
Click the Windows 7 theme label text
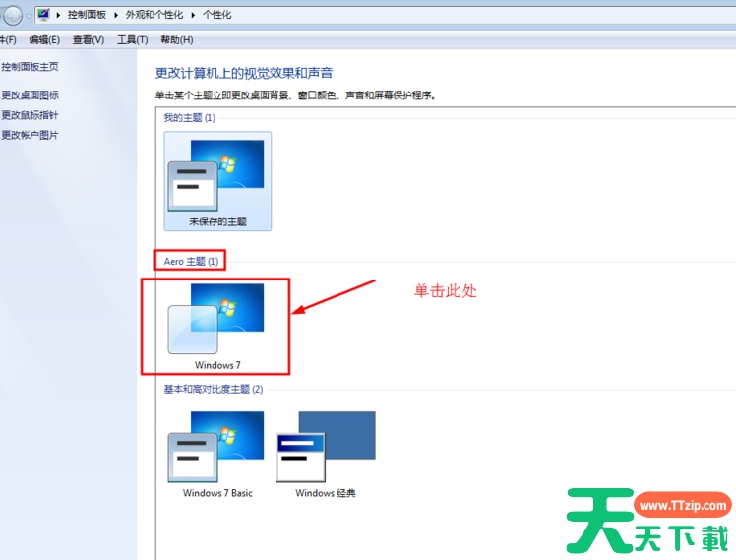click(x=217, y=365)
